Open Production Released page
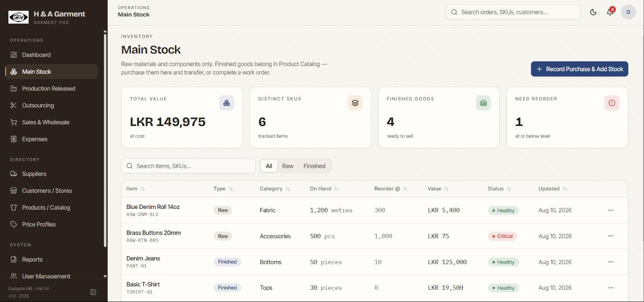Screen dimensions: 644x302 pyautogui.click(x=51, y=88)
